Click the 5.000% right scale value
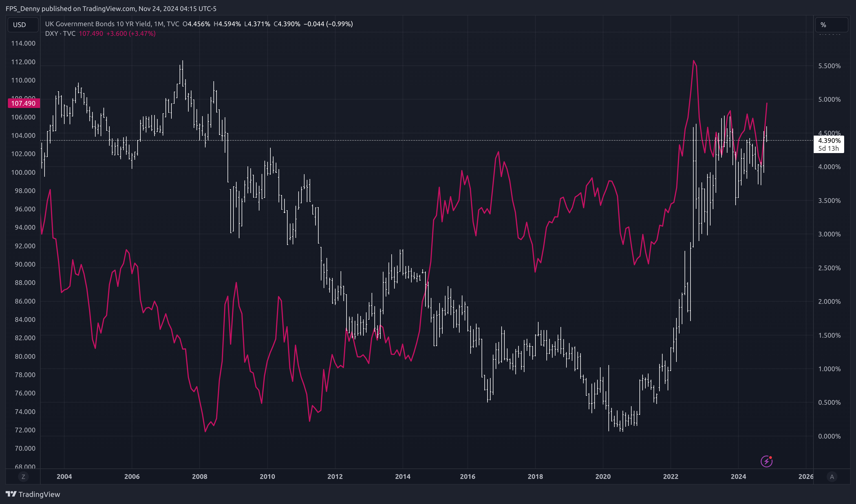The width and height of the screenshot is (856, 504). [829, 100]
